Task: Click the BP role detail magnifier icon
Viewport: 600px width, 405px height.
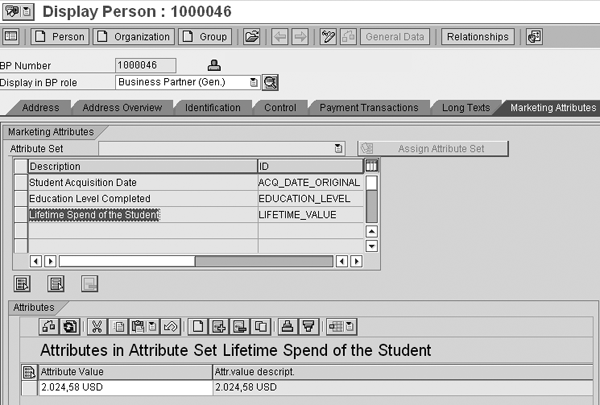Action: click(270, 82)
